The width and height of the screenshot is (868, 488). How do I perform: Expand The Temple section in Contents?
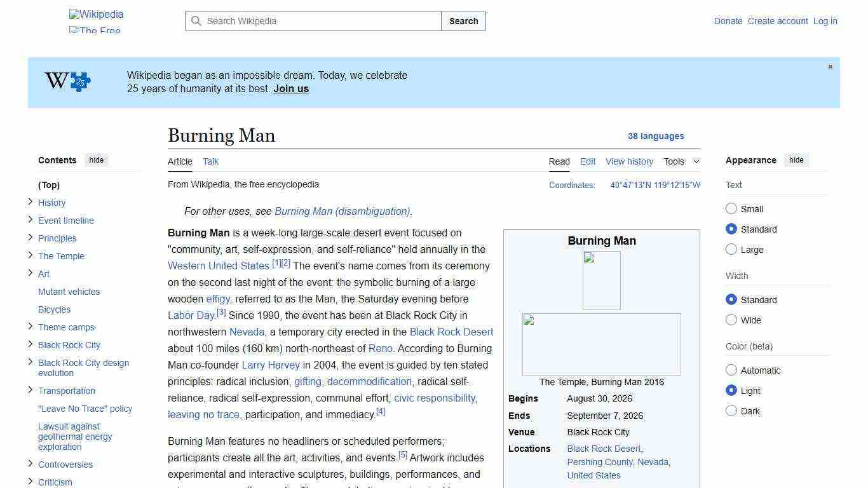coord(31,255)
